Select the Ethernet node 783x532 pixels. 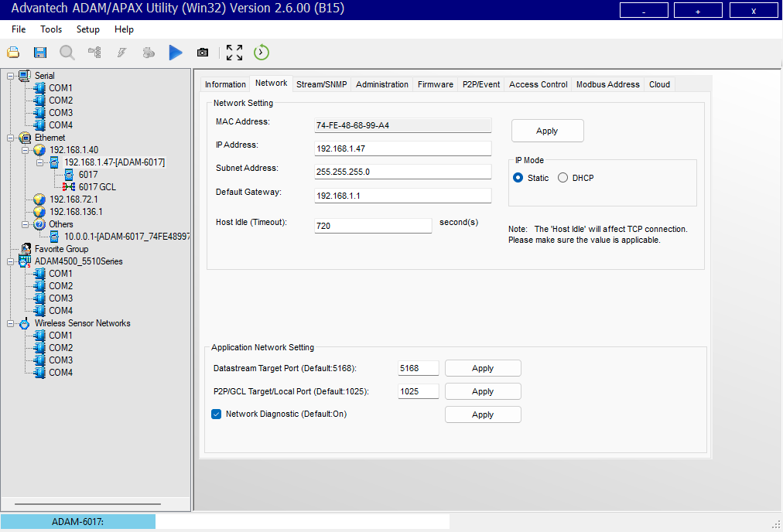click(50, 137)
